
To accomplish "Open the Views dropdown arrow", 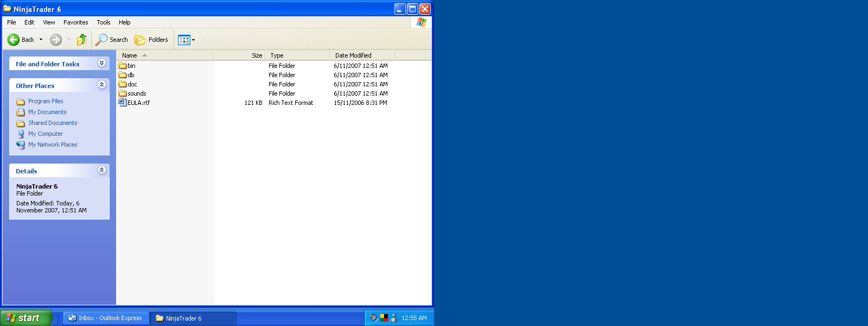I will (193, 40).
